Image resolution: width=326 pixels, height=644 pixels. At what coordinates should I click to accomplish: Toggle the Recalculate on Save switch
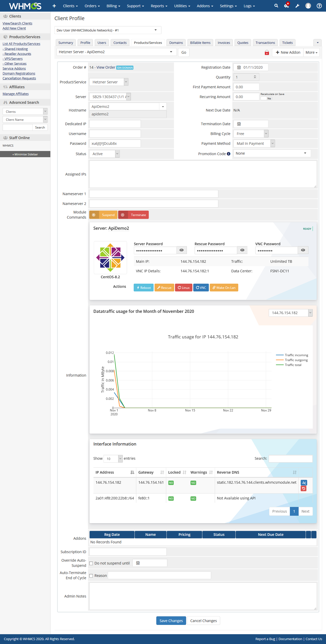(x=266, y=98)
